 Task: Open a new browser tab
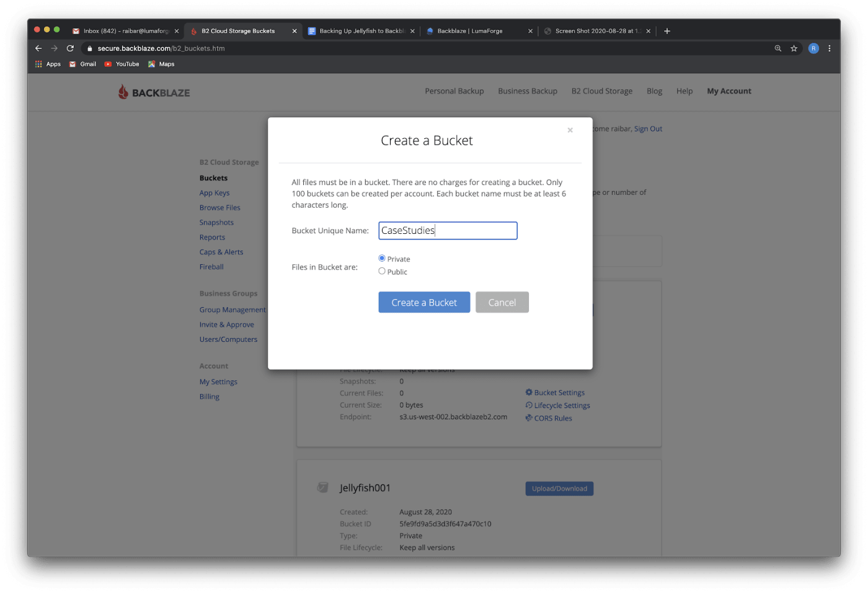point(667,31)
